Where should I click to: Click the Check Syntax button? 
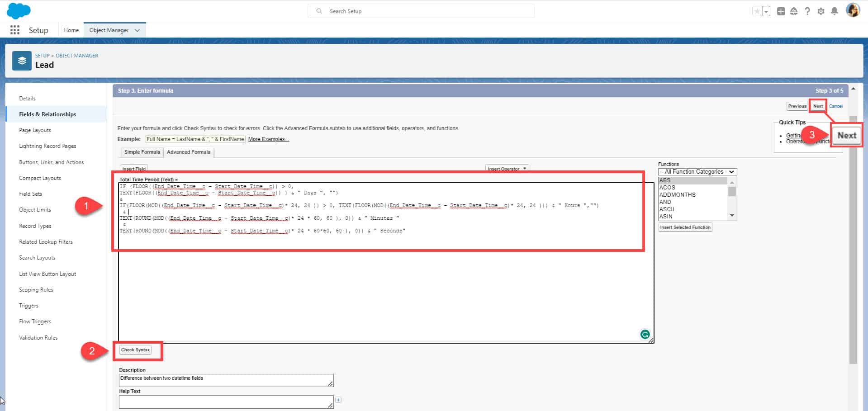tap(136, 350)
